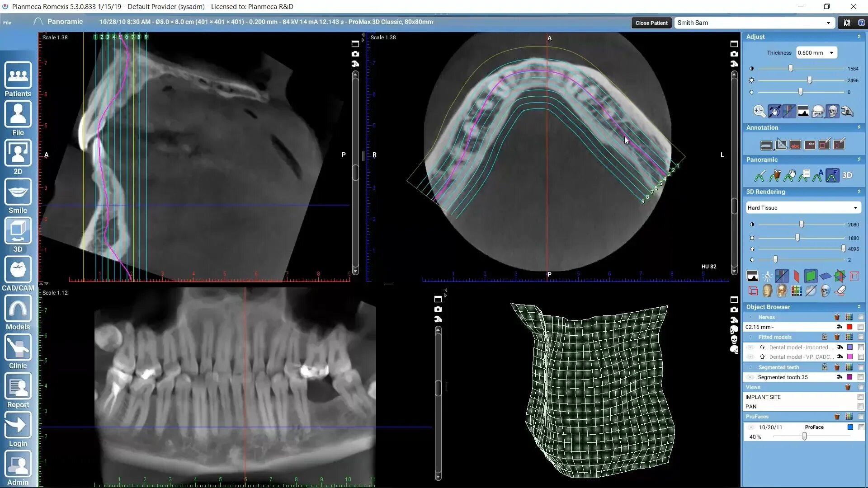This screenshot has height=488, width=868.
Task: Select the circle annotation drawing tool
Action: (x=839, y=145)
